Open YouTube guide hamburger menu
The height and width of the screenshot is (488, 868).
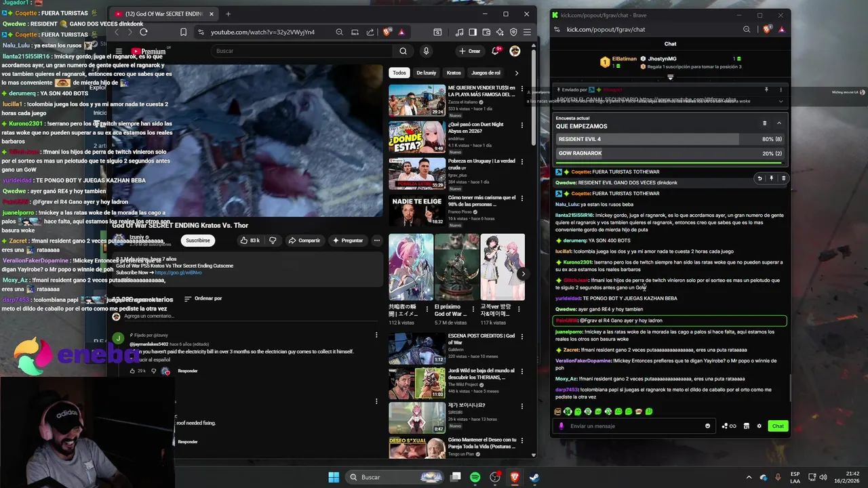(119, 51)
